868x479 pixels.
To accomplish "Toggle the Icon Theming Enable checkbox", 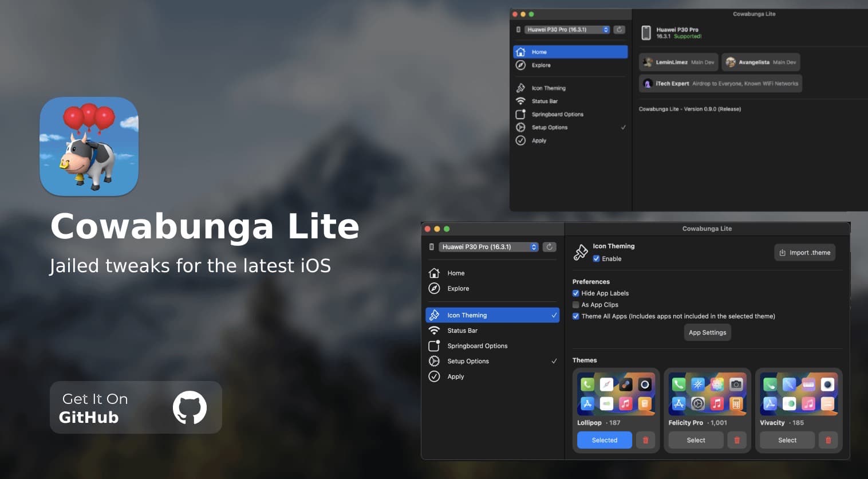I will pos(596,259).
